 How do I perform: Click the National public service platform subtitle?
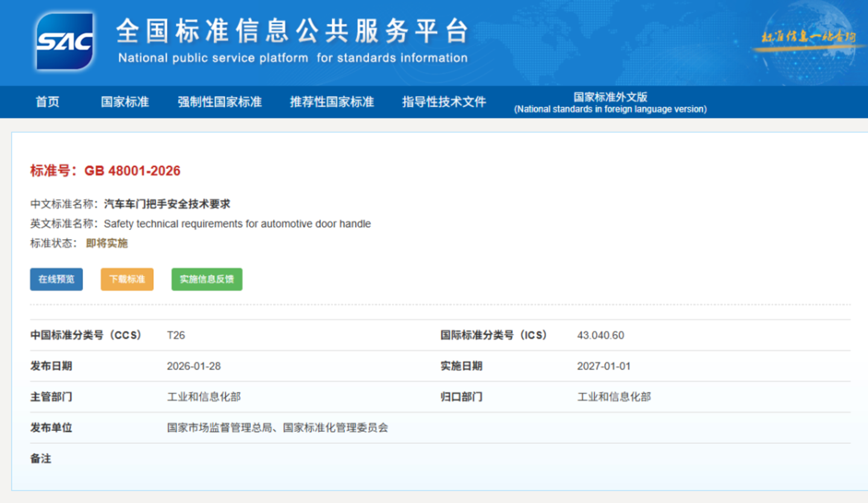(293, 59)
